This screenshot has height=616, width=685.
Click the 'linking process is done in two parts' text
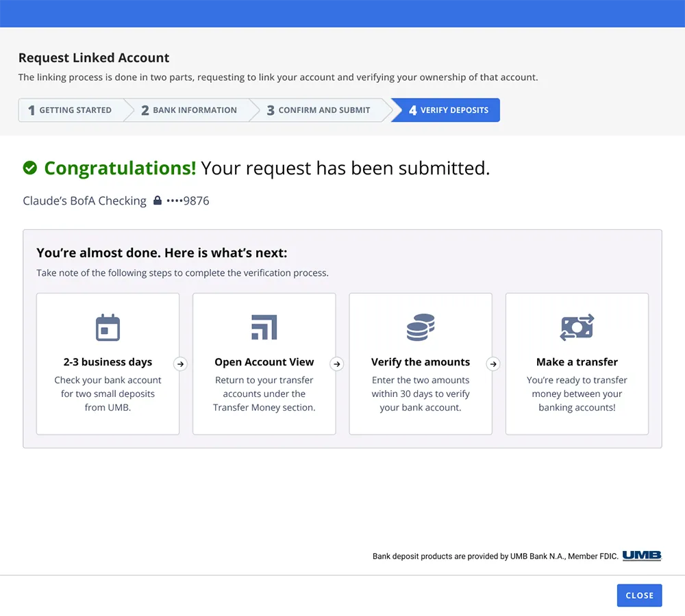pyautogui.click(x=278, y=77)
